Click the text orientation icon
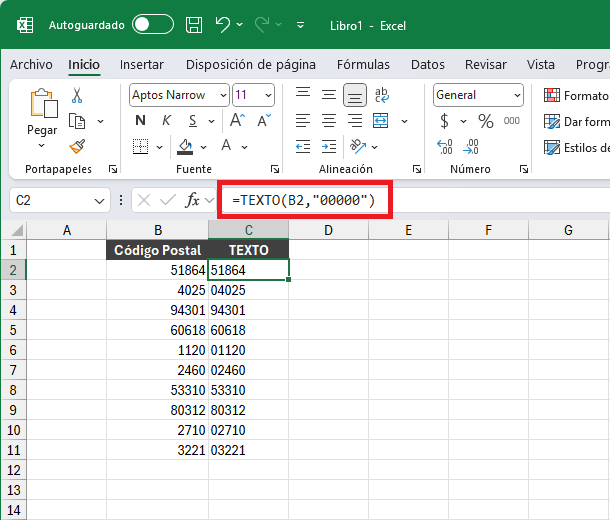Viewport: 610px width, 520px height. (x=358, y=146)
